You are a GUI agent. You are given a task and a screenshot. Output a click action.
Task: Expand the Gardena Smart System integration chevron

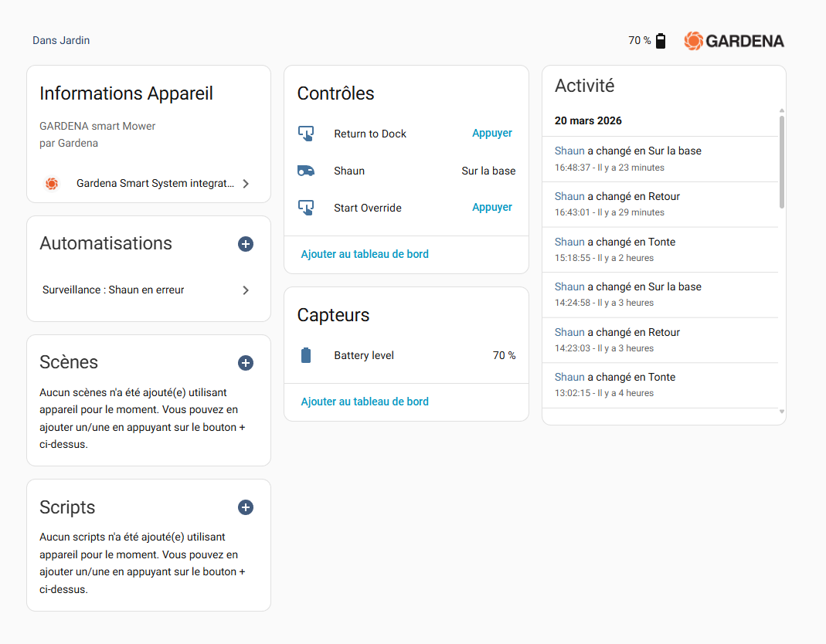point(246,184)
